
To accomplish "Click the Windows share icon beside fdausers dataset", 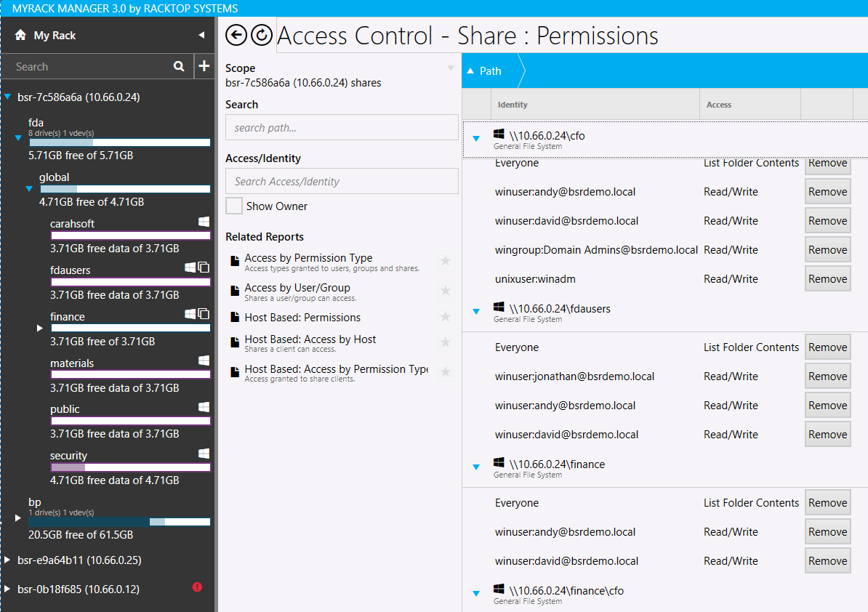I will pos(190,267).
